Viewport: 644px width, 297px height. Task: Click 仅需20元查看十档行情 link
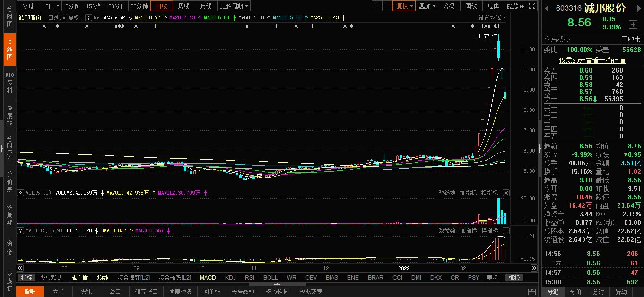coord(592,60)
